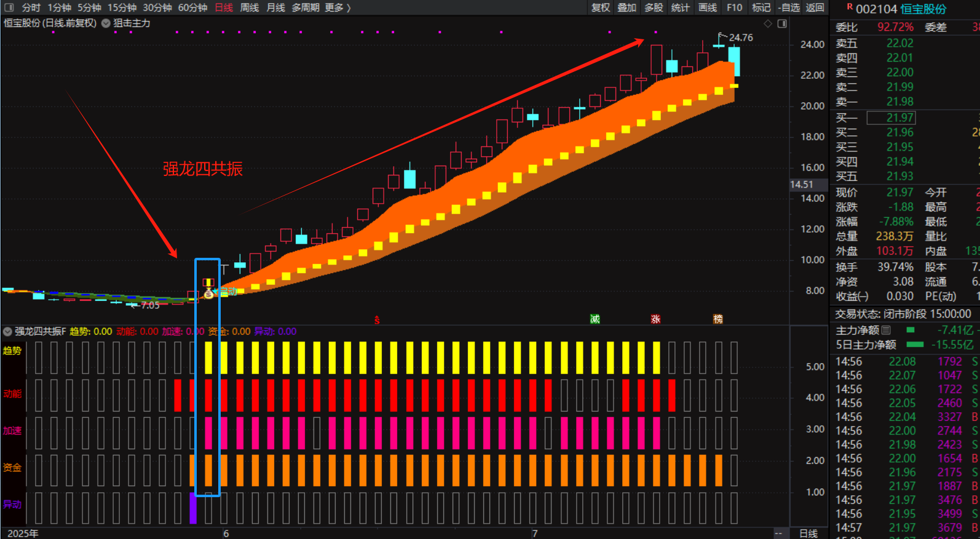Click the orange 榜 marker icon
The width and height of the screenshot is (980, 539).
(x=717, y=319)
